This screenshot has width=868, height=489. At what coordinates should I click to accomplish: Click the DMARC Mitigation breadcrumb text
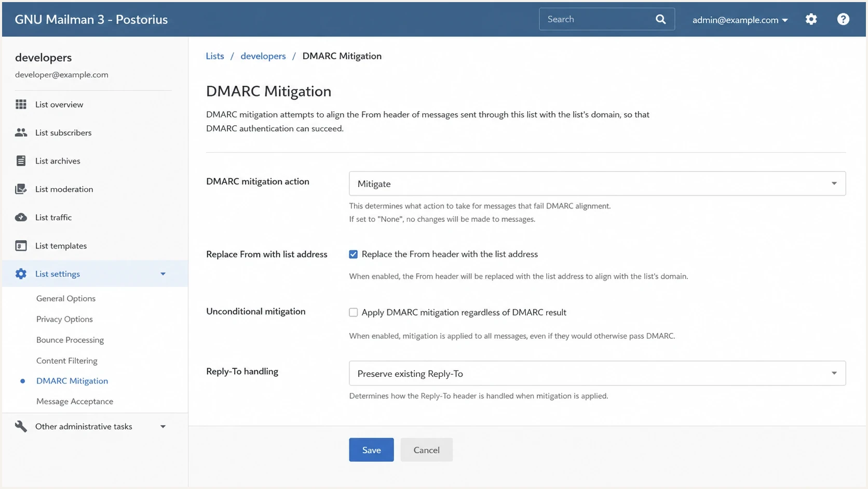tap(342, 56)
